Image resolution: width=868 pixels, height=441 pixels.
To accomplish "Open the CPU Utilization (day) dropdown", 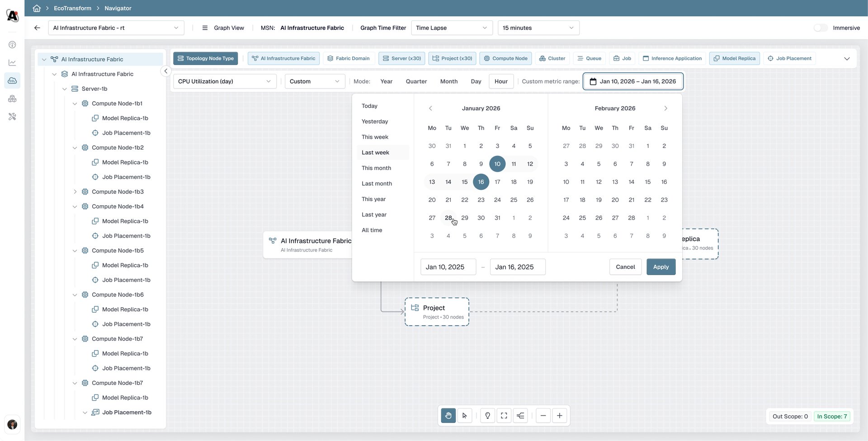I will pyautogui.click(x=225, y=81).
